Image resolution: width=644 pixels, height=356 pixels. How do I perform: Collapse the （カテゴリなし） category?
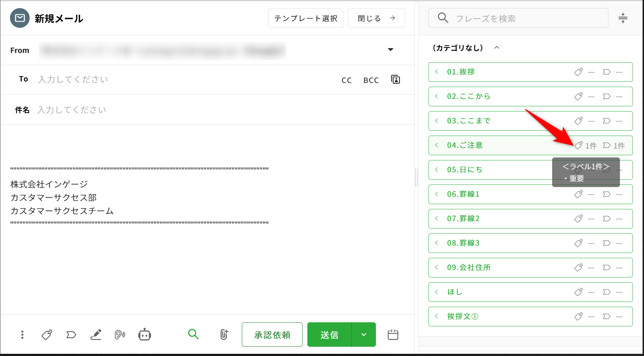497,48
